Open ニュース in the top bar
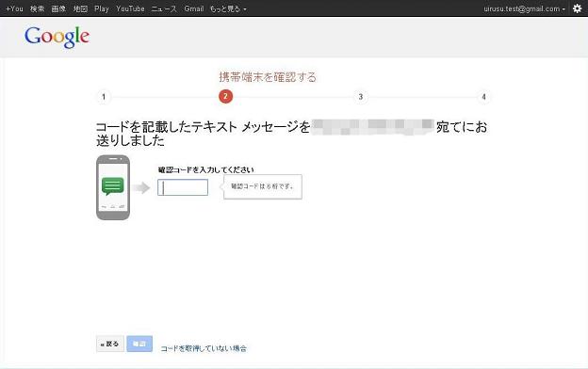 164,8
